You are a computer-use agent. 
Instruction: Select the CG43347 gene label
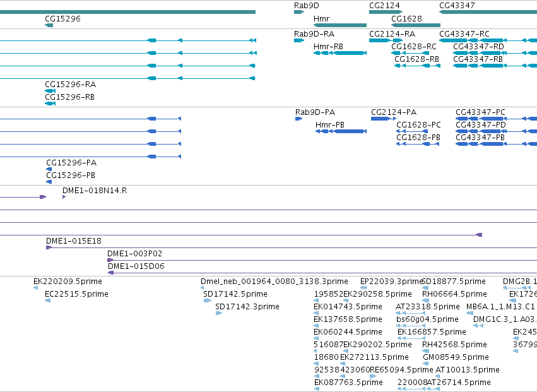[457, 6]
